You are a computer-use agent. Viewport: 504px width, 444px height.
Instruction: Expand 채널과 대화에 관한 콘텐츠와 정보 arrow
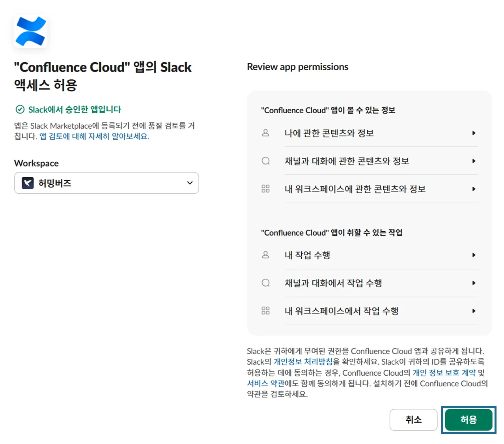point(474,161)
